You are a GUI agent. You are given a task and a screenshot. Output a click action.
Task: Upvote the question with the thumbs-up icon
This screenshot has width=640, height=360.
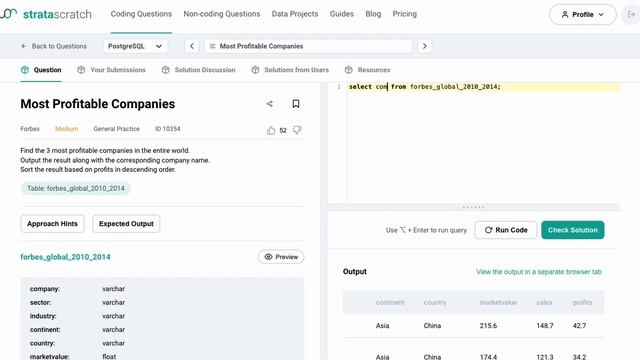tap(271, 130)
